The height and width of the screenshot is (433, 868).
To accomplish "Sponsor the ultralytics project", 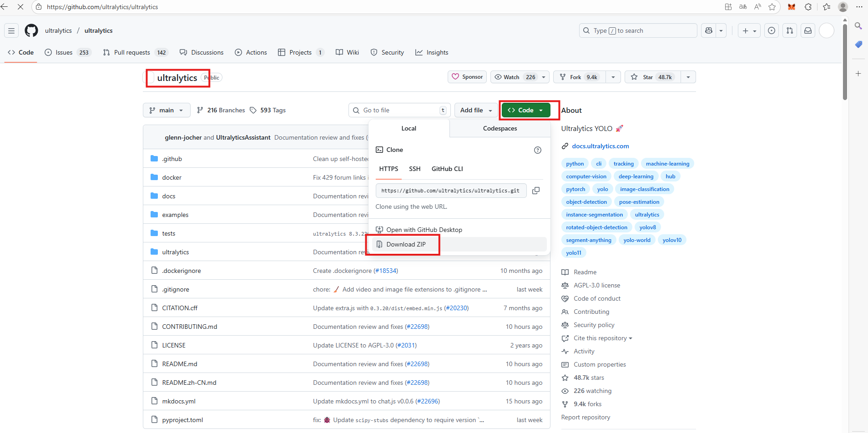I will (467, 77).
